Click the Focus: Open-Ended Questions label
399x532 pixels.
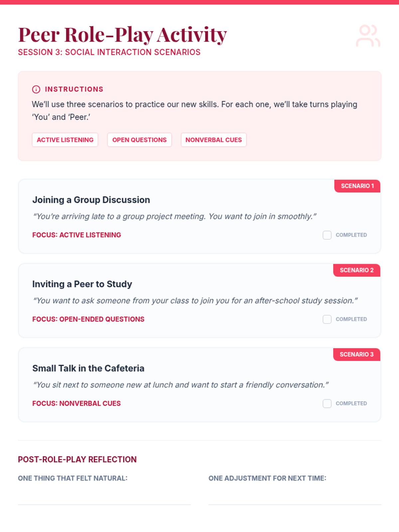click(88, 319)
